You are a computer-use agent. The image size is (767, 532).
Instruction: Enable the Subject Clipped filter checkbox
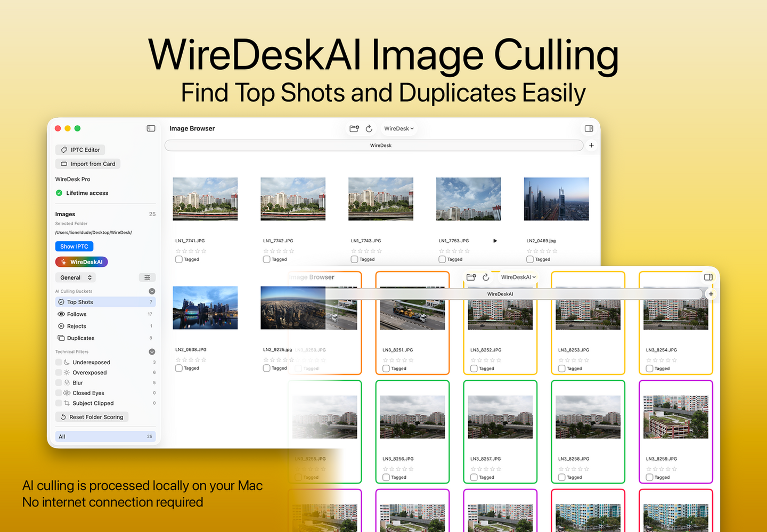pyautogui.click(x=59, y=403)
